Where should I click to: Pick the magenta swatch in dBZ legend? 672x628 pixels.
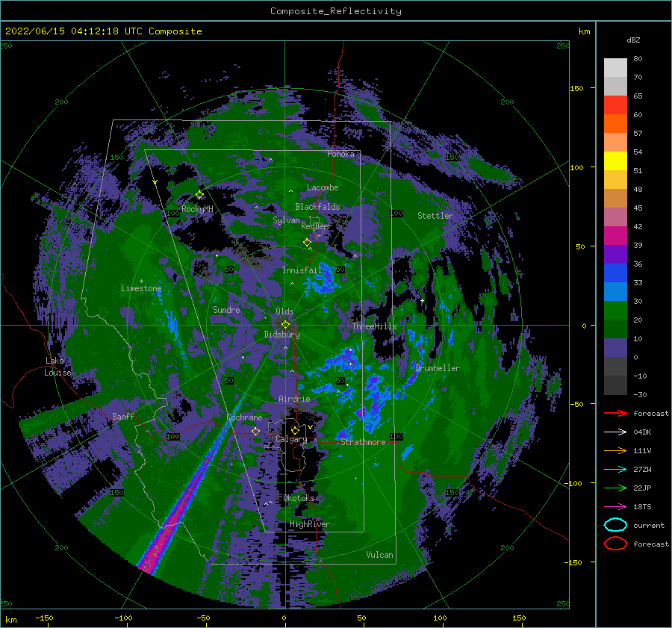[615, 235]
